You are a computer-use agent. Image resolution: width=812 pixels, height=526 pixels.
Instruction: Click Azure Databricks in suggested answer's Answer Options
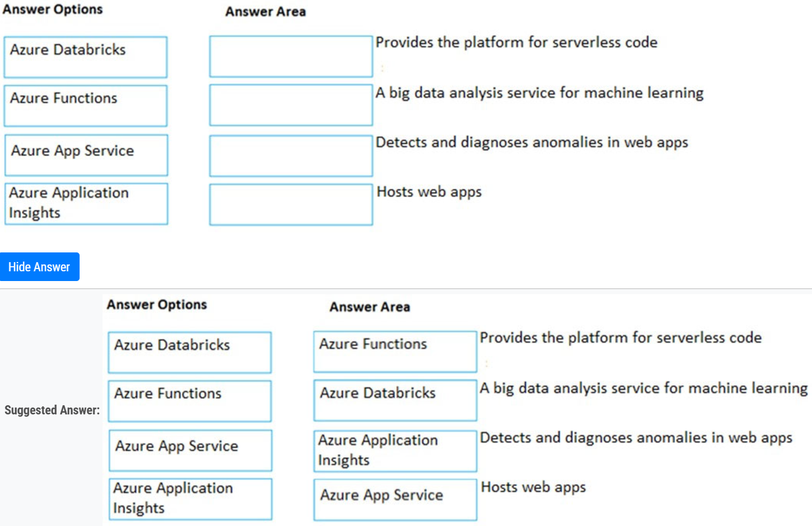coord(190,353)
